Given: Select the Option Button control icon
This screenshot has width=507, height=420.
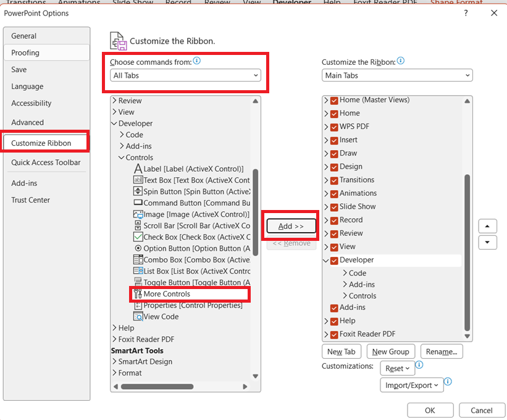Looking at the screenshot, I should [138, 248].
